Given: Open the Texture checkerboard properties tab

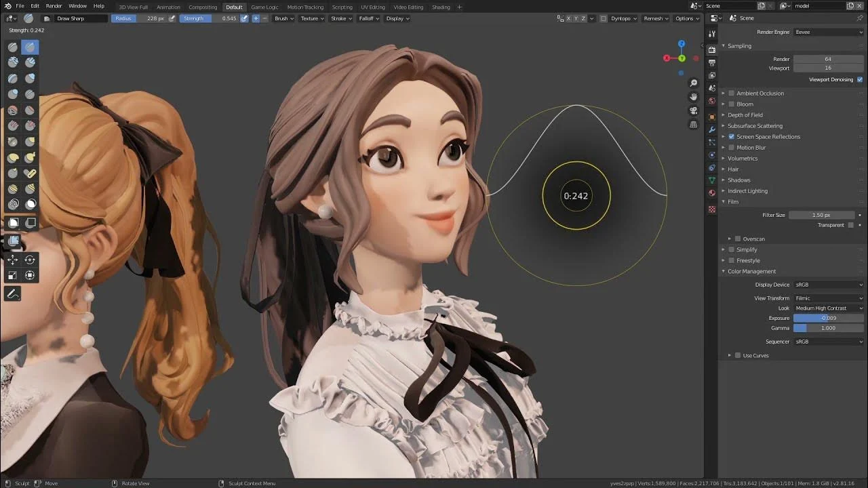Looking at the screenshot, I should point(711,209).
